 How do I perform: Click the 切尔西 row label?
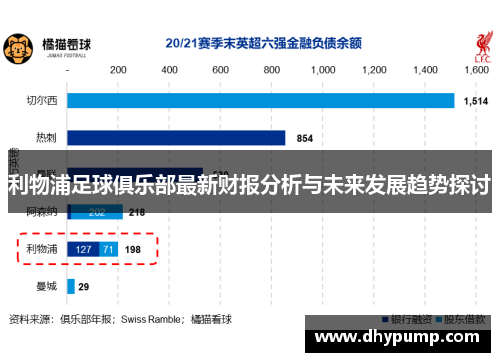[x=42, y=100]
